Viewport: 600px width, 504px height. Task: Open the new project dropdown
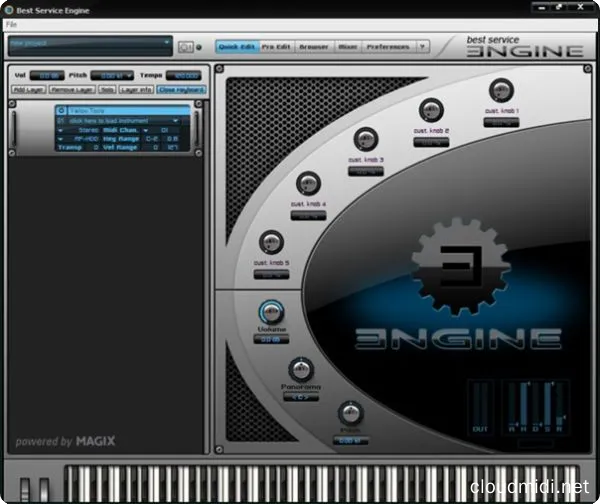(x=90, y=45)
